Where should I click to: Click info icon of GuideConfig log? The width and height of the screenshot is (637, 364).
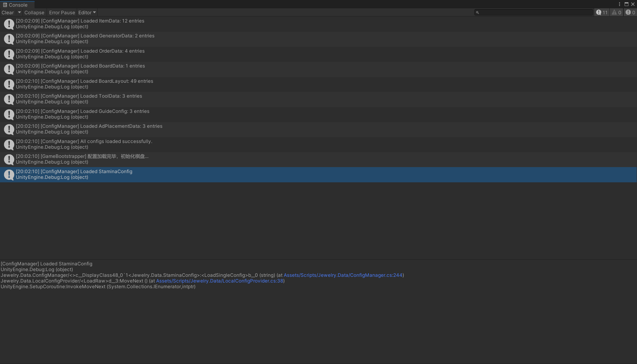(9, 114)
